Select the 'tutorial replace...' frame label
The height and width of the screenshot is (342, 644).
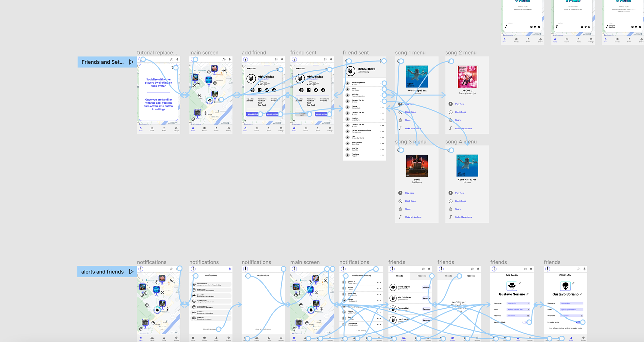pyautogui.click(x=157, y=53)
